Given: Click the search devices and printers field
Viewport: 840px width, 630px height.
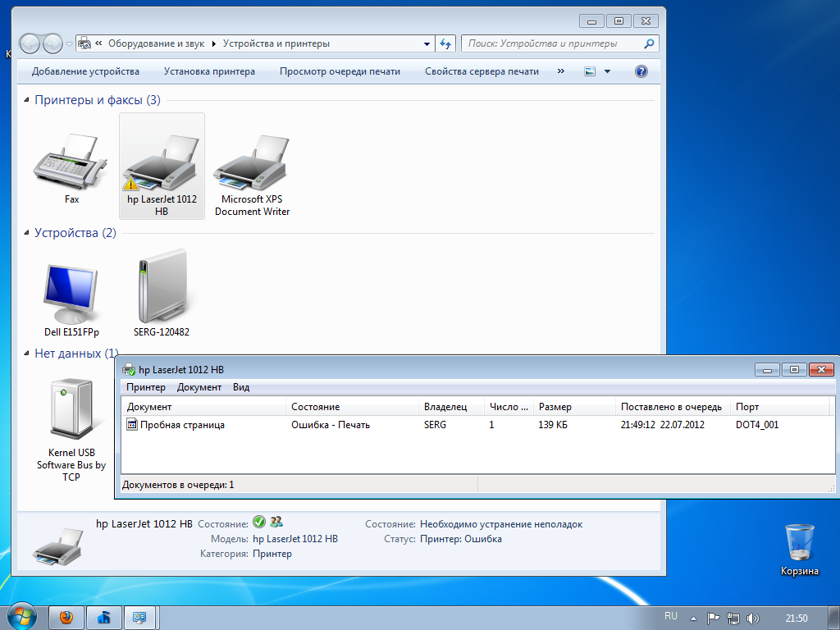Looking at the screenshot, I should coord(551,43).
